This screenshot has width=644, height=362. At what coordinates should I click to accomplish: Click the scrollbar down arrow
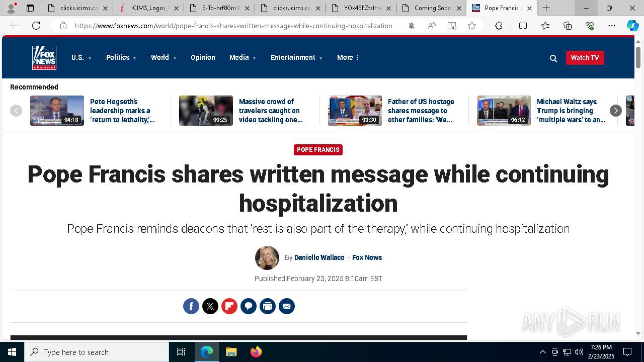click(638, 333)
